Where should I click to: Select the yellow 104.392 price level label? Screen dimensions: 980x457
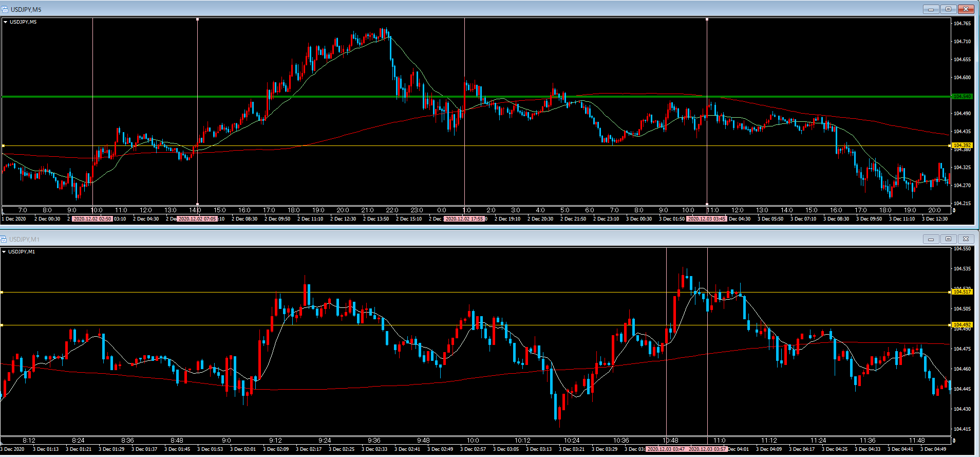point(962,145)
